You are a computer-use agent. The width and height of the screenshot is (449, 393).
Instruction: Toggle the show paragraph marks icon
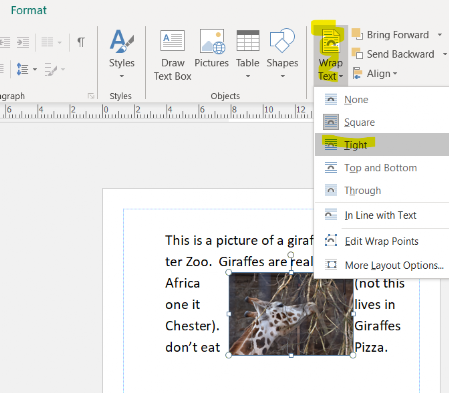81,42
